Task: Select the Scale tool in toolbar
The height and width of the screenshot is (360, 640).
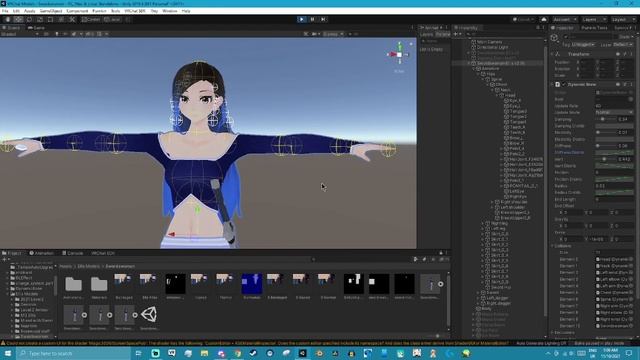Action: coord(40,19)
